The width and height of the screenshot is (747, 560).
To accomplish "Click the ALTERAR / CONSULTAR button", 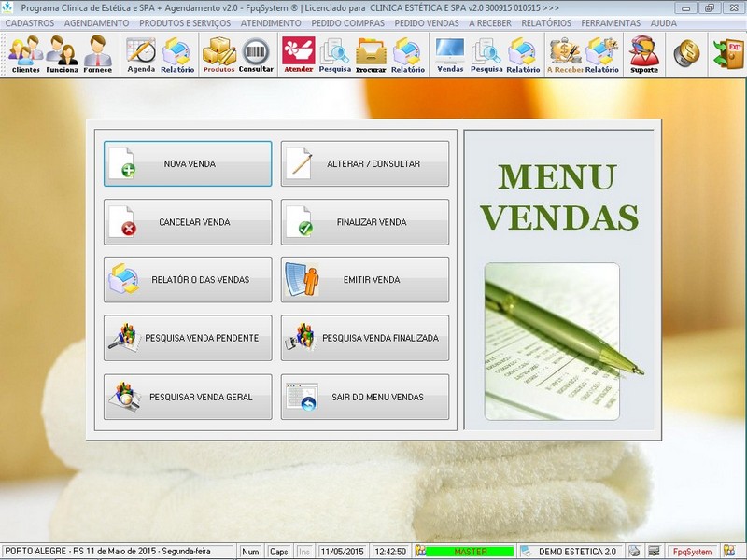I will click(x=365, y=164).
